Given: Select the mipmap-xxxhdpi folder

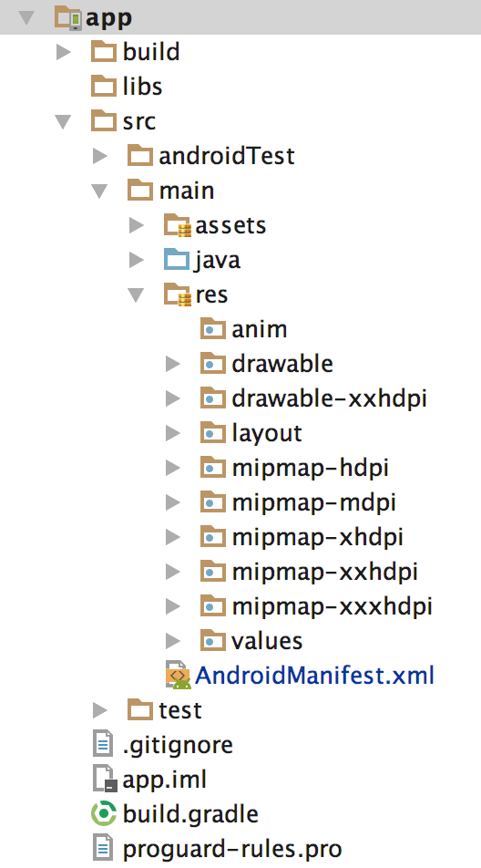Looking at the screenshot, I should pos(332,606).
